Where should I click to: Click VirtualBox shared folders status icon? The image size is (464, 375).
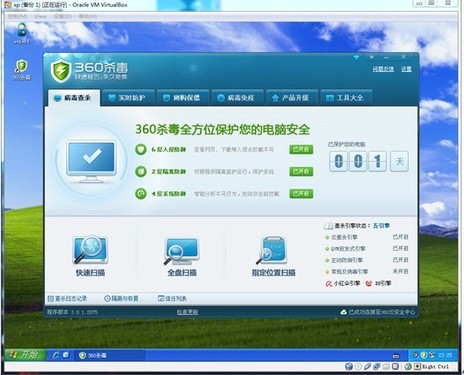(x=386, y=367)
